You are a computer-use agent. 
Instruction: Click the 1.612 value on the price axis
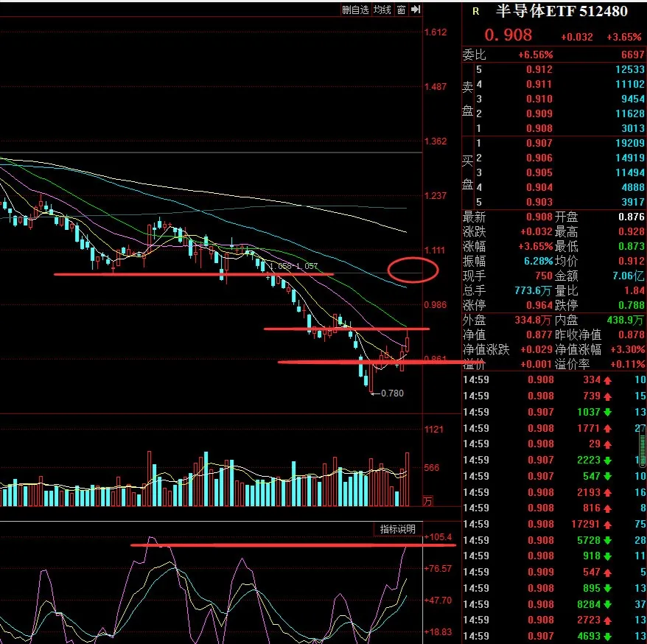[x=436, y=32]
